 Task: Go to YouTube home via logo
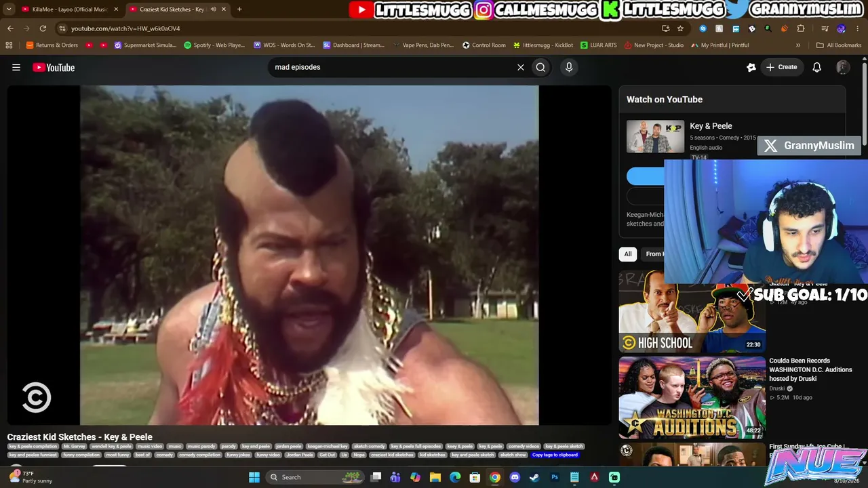coord(54,67)
